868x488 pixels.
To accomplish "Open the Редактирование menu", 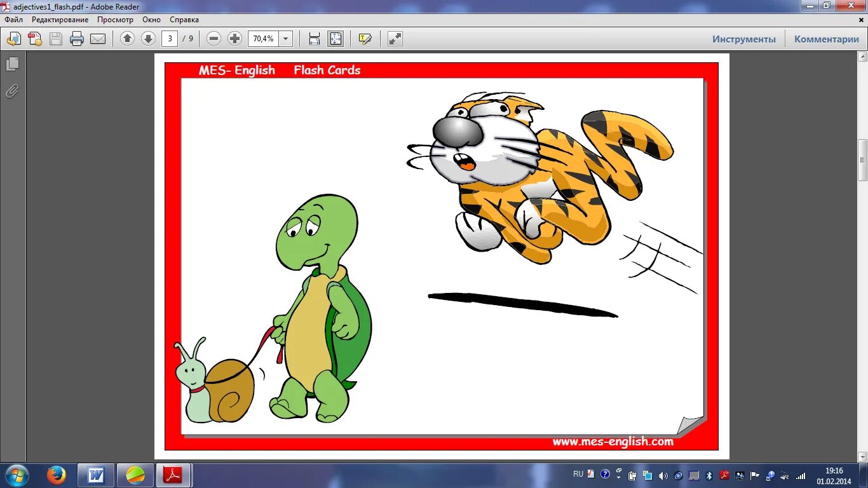I will pos(60,20).
